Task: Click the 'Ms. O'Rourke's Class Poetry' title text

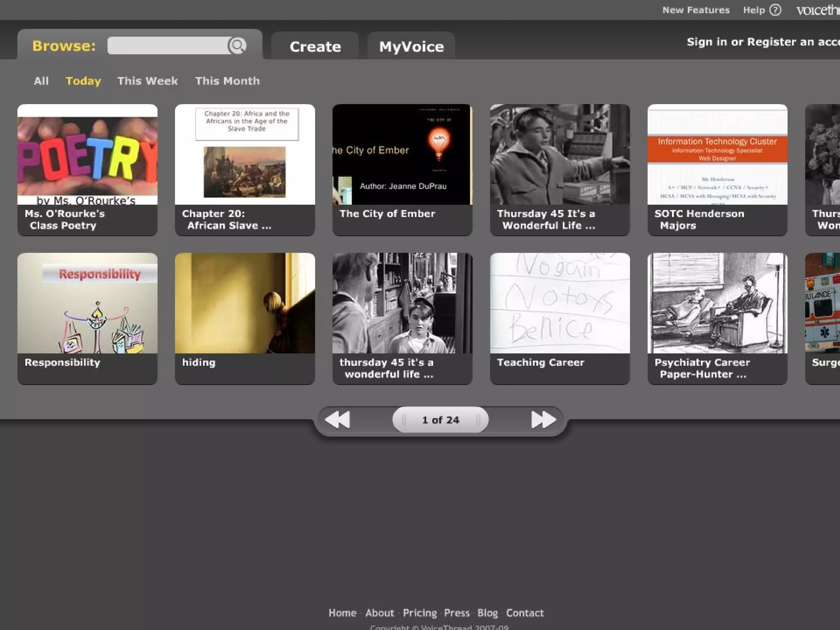Action: (x=65, y=219)
